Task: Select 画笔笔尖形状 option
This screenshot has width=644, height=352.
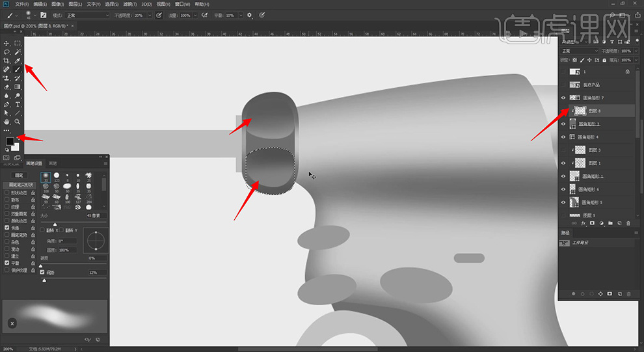Action: pos(19,185)
